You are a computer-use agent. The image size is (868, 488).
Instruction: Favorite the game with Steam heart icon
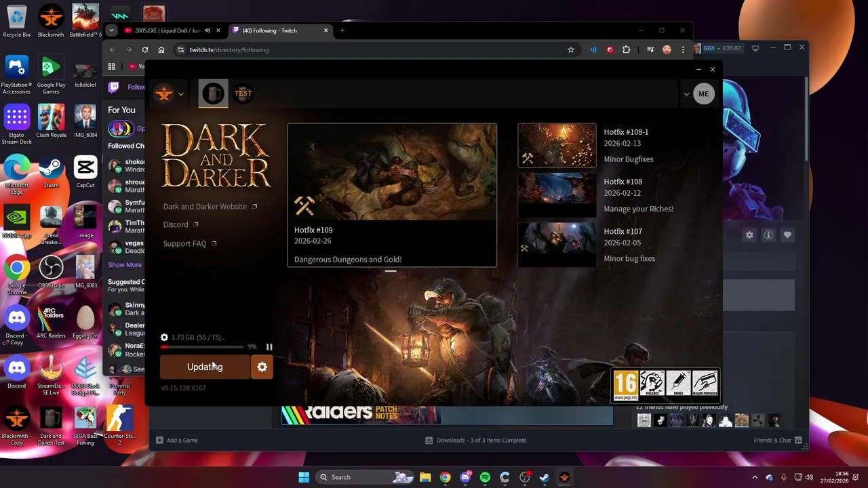tap(787, 235)
